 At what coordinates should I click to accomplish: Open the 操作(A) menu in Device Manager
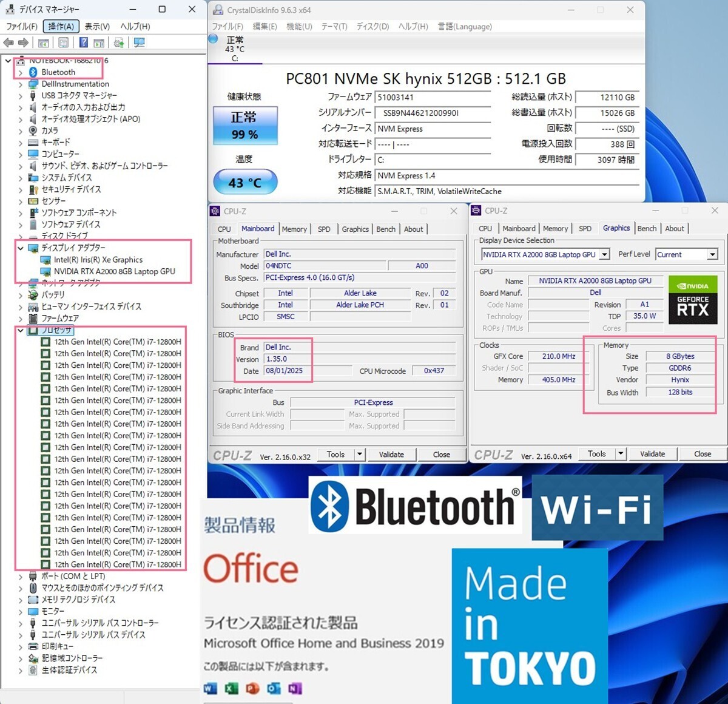[x=61, y=26]
